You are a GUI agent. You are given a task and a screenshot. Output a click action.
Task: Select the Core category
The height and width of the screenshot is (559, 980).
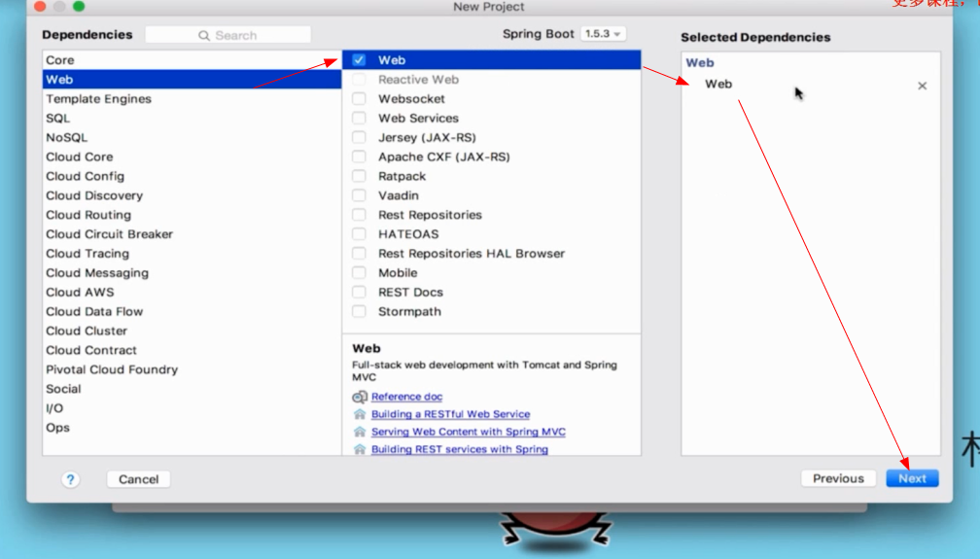(192, 60)
